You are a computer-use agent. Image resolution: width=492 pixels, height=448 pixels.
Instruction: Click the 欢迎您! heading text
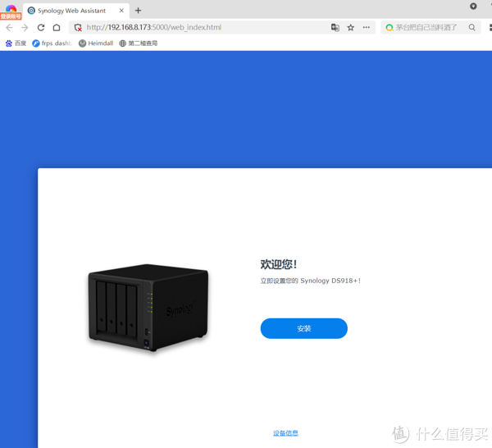click(x=278, y=264)
